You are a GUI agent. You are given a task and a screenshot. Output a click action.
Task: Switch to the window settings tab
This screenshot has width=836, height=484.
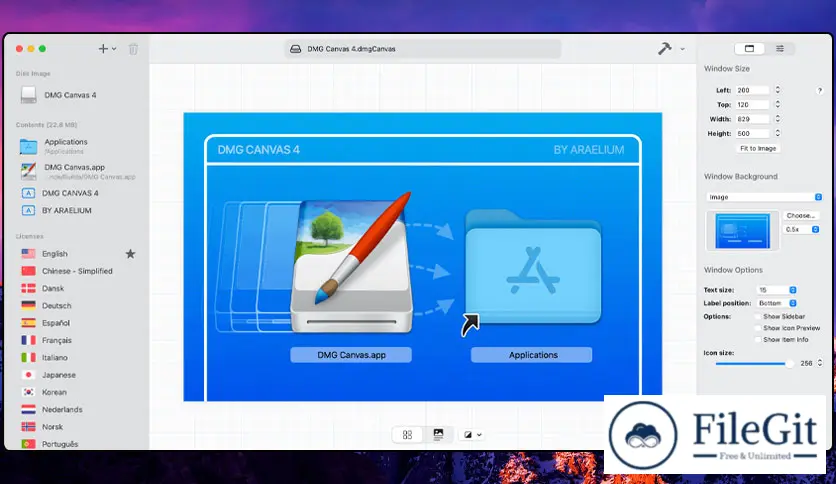click(x=749, y=49)
